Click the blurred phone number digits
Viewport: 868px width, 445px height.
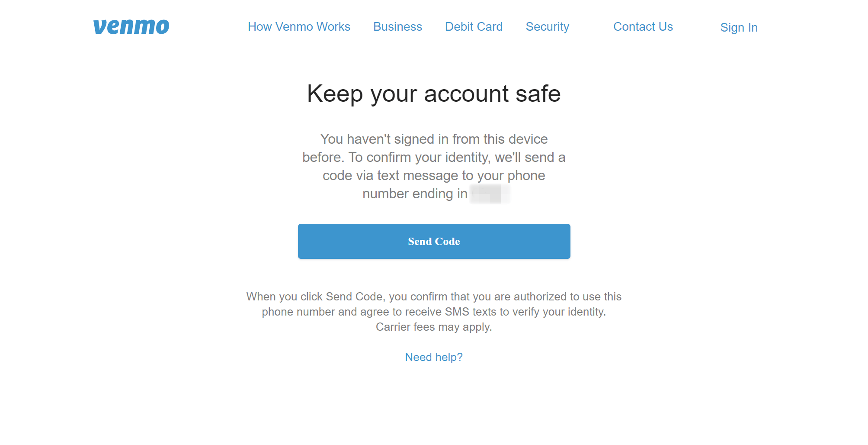[490, 194]
